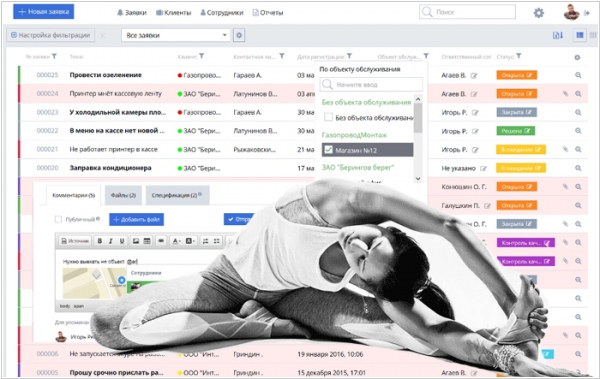
Task: Edit unassigned responsible on request 000020
Action: click(484, 168)
